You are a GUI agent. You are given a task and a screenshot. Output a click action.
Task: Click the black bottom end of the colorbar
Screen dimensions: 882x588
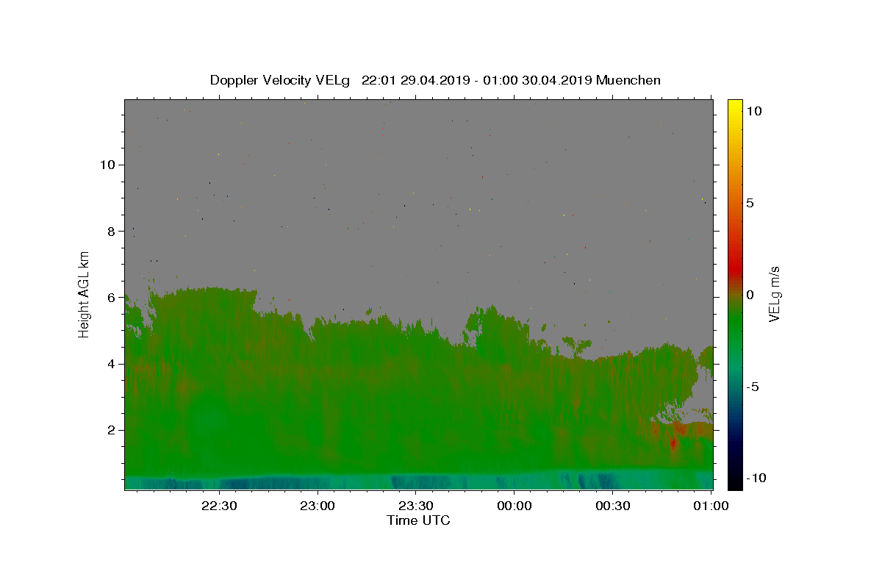[734, 484]
